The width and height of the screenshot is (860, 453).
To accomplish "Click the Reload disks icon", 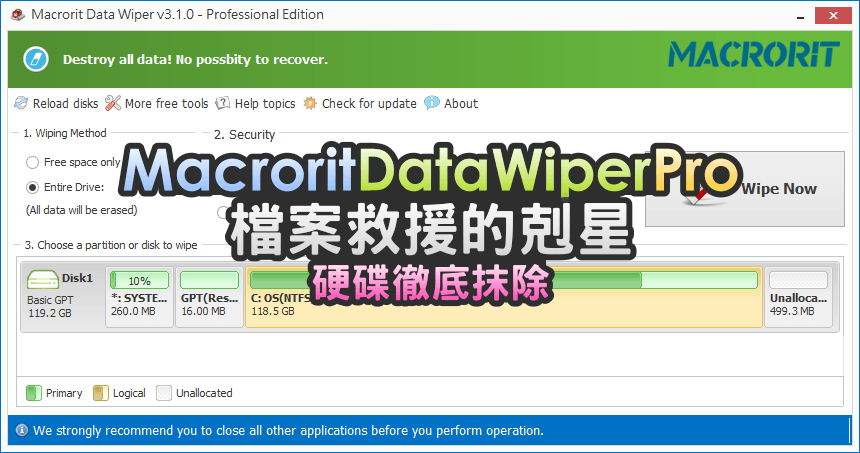I will (21, 103).
